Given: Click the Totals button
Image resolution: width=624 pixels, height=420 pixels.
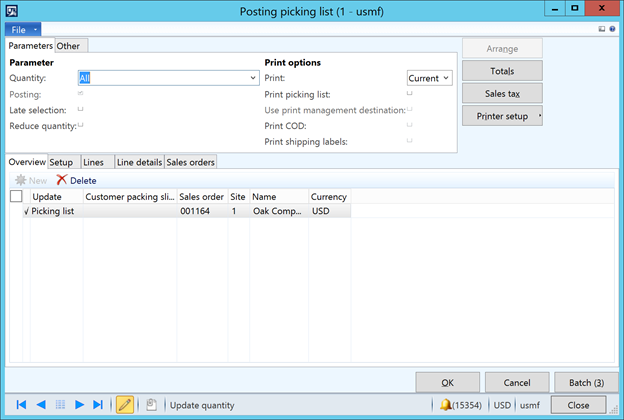Looking at the screenshot, I should coord(502,71).
